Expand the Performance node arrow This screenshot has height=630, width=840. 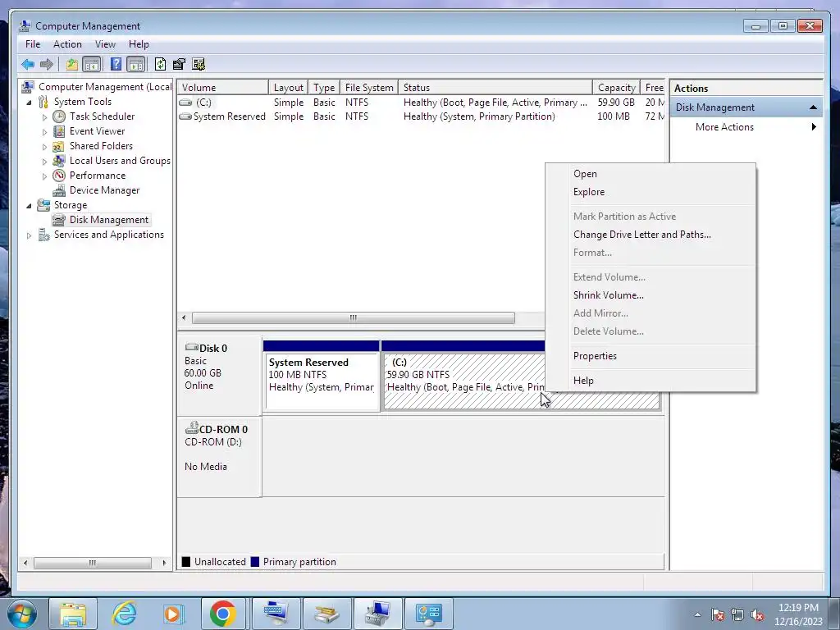(x=44, y=176)
